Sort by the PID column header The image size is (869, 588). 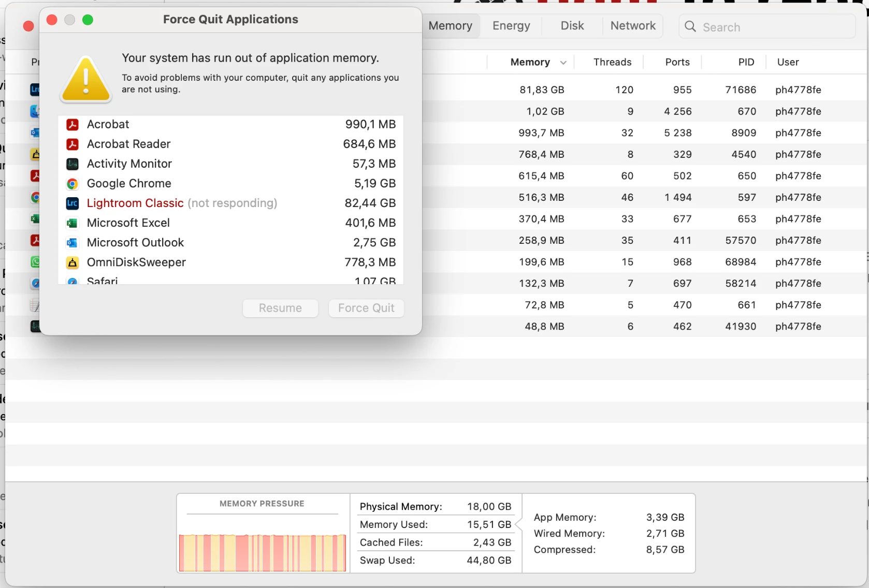(746, 62)
